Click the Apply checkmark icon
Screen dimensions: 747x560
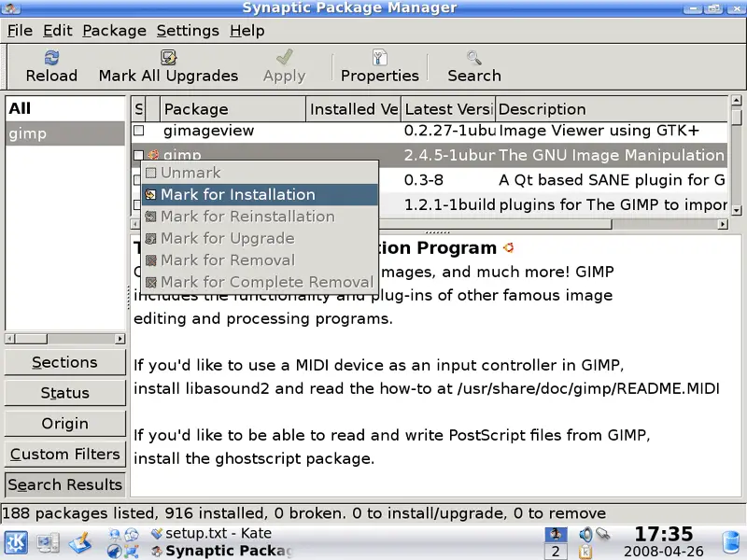pos(285,58)
